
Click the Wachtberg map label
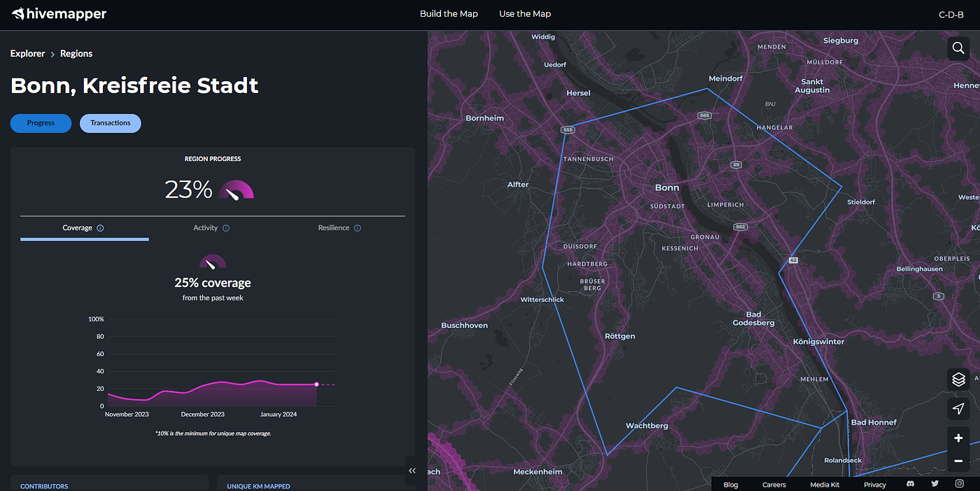pos(647,426)
